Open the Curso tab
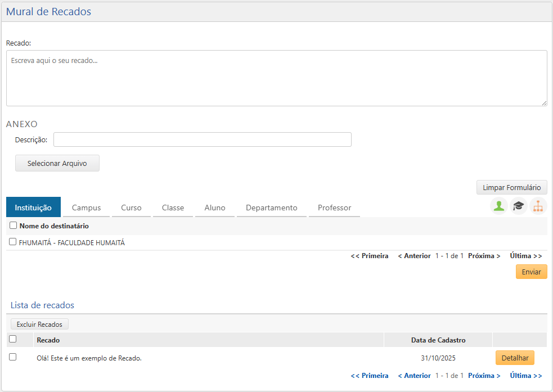Screen dimensions: 553x392 131,208
